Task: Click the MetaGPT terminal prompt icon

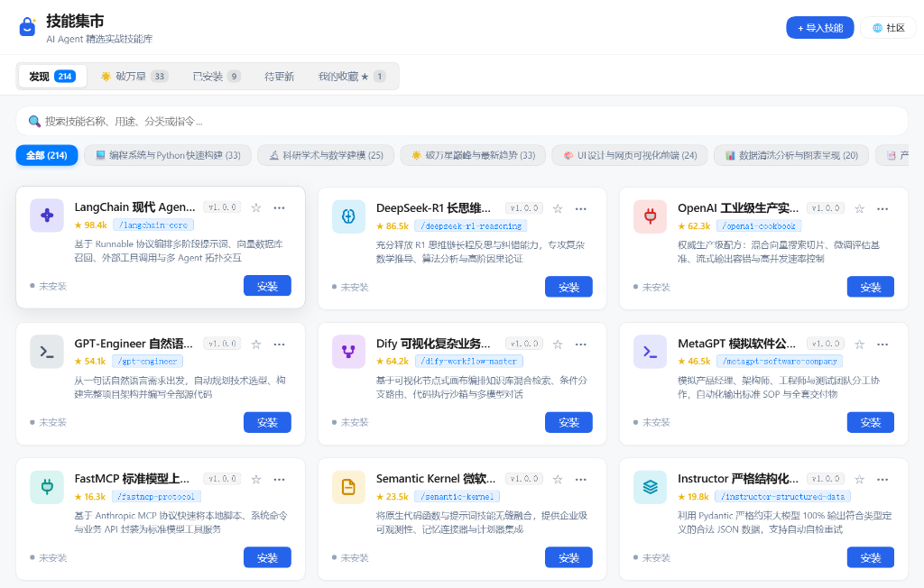Action: (650, 352)
